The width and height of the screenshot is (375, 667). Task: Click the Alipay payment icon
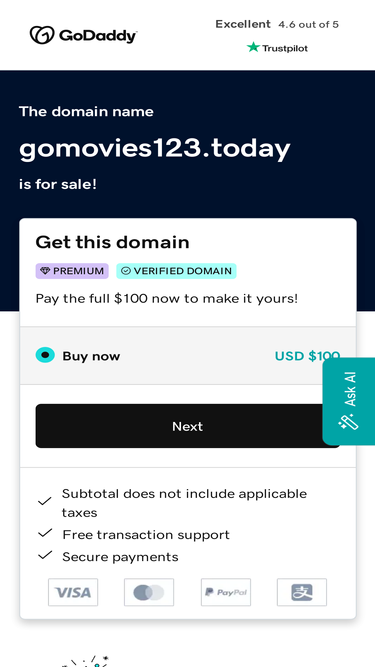(x=302, y=592)
